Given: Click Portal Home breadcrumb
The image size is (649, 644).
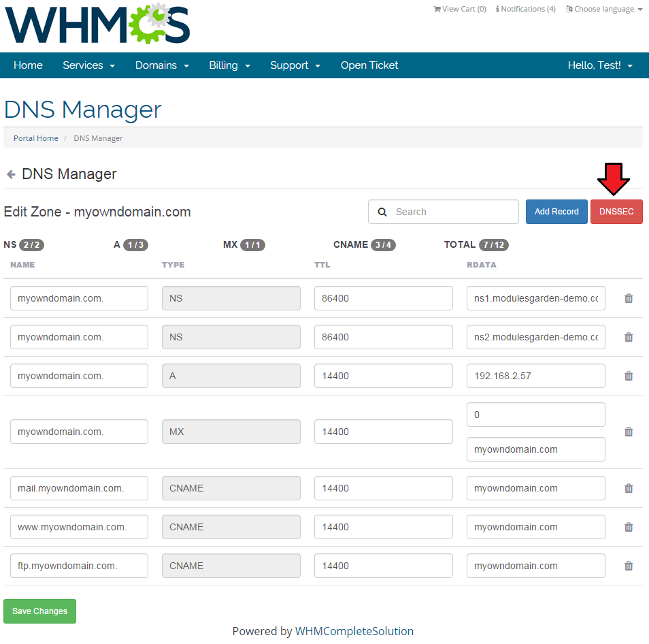Looking at the screenshot, I should pos(36,138).
